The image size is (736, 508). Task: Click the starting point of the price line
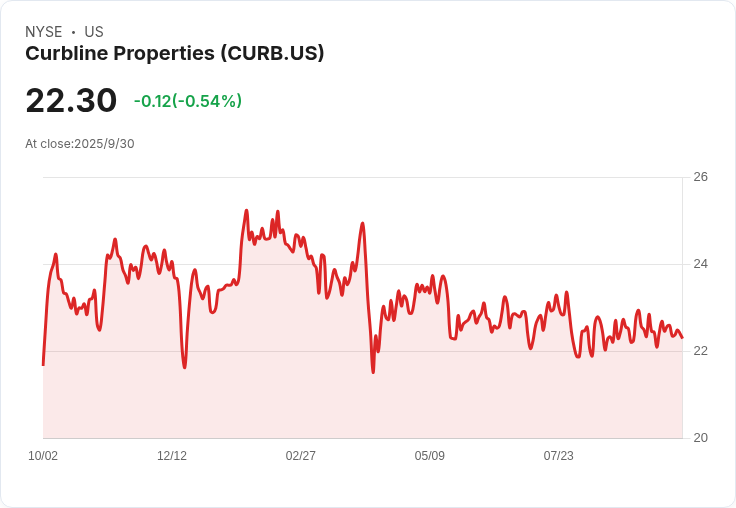point(43,365)
